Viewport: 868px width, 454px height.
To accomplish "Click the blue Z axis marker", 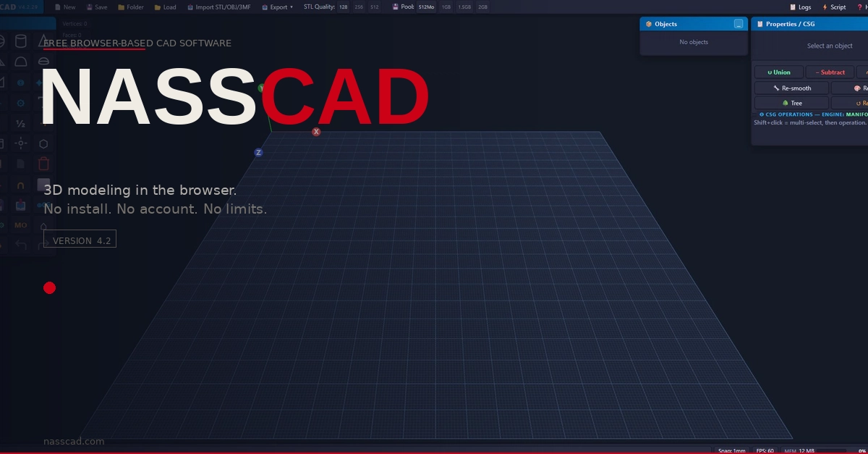I will pos(258,153).
